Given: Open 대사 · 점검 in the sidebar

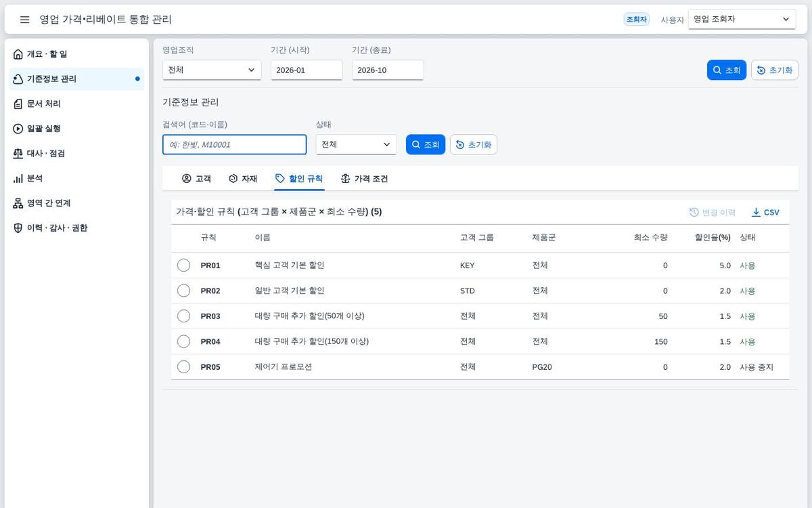Looking at the screenshot, I should (77, 154).
